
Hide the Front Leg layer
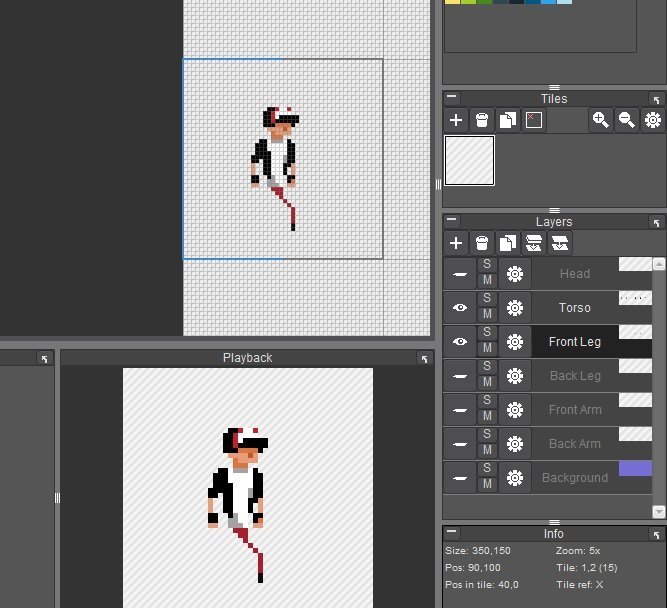coord(460,342)
